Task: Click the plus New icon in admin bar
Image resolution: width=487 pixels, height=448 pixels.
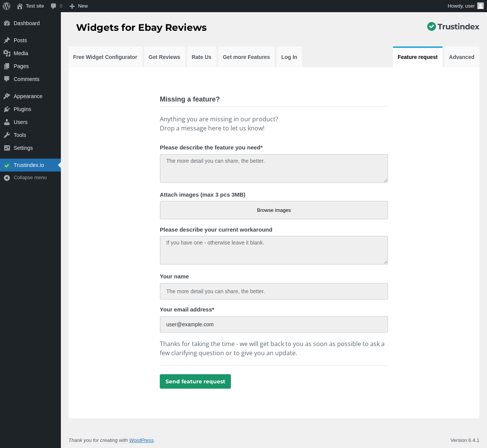Action: pyautogui.click(x=72, y=6)
